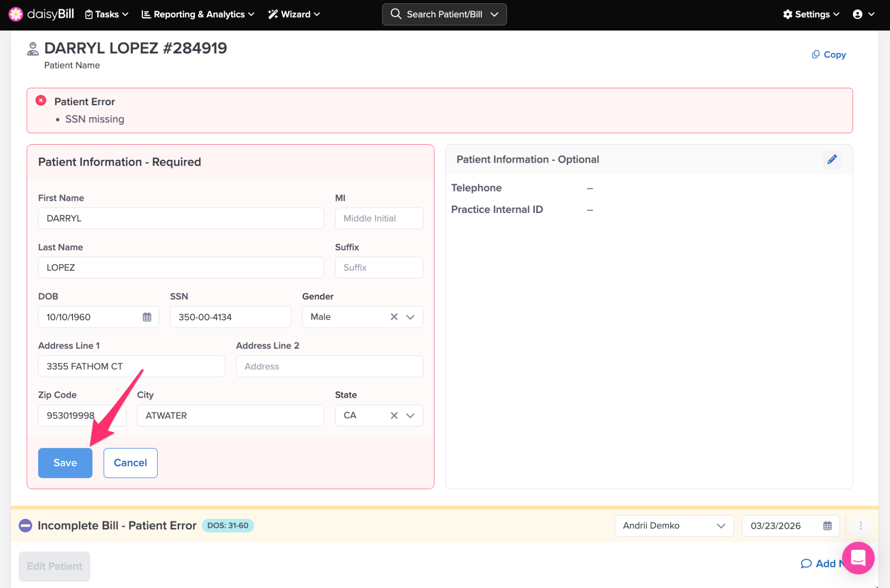Expand the State dropdown chevron
The height and width of the screenshot is (588, 890).
(x=410, y=415)
